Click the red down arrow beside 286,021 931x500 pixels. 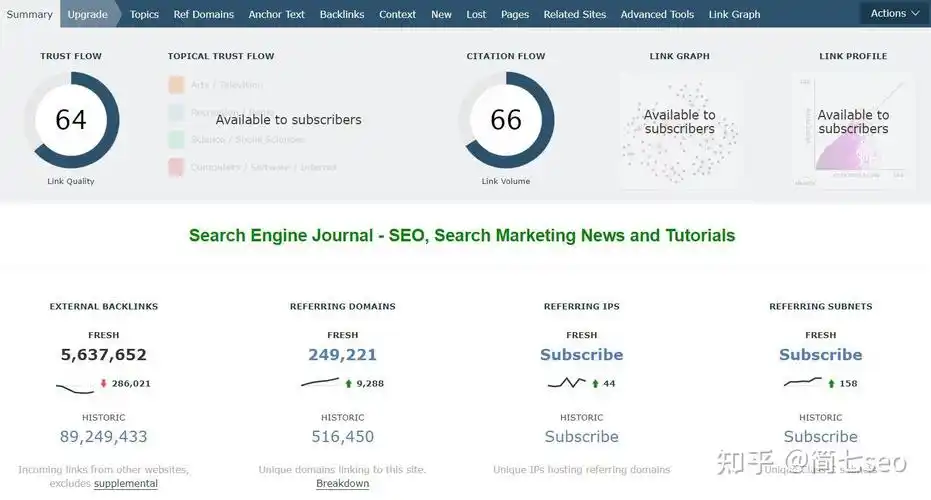(x=103, y=383)
